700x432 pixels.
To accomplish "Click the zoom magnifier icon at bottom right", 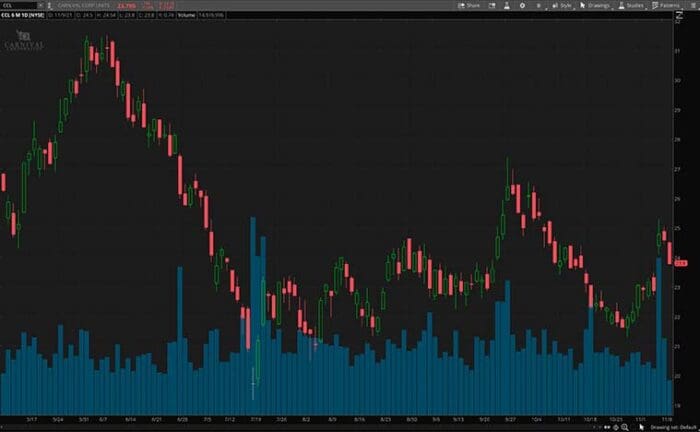I will point(625,427).
